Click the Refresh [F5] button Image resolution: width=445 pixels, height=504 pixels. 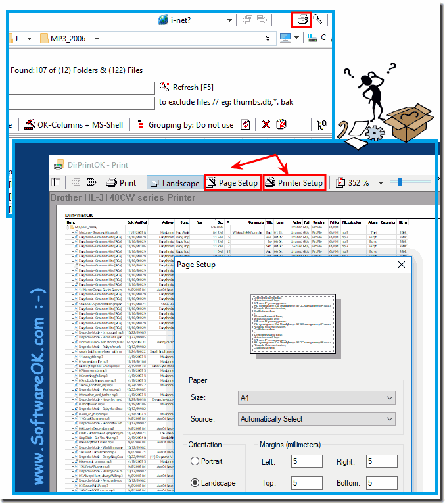187,87
